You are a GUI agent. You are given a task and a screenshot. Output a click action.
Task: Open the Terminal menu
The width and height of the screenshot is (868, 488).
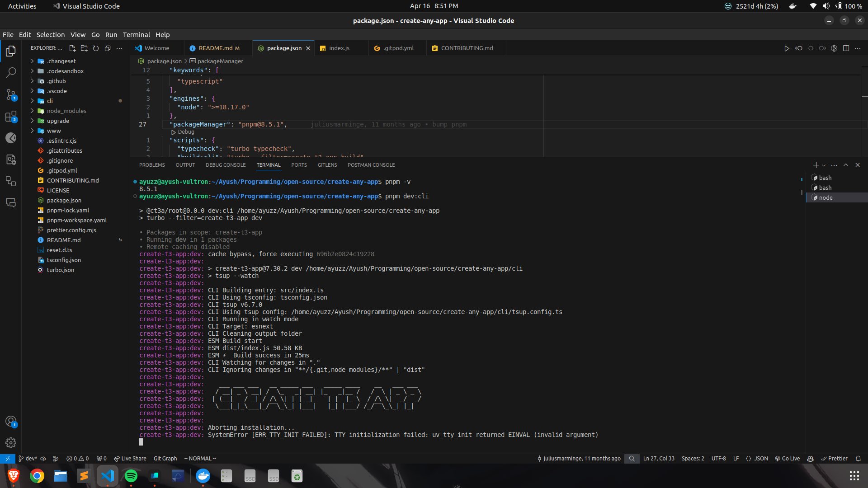pos(136,35)
